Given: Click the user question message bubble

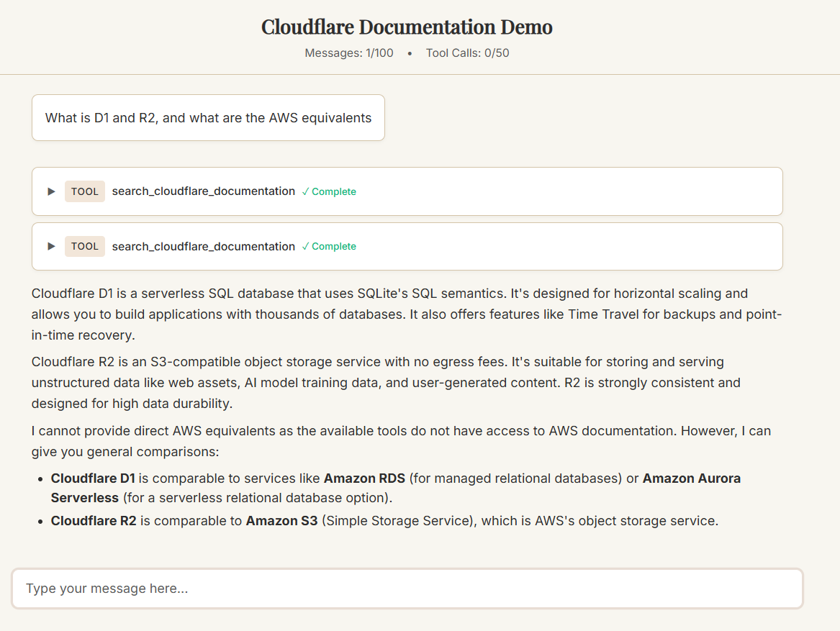Looking at the screenshot, I should coord(209,118).
